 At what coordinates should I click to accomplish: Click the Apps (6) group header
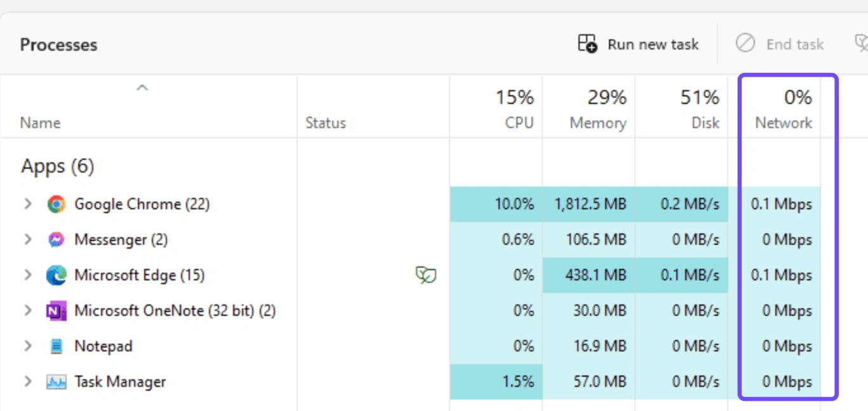[x=58, y=166]
